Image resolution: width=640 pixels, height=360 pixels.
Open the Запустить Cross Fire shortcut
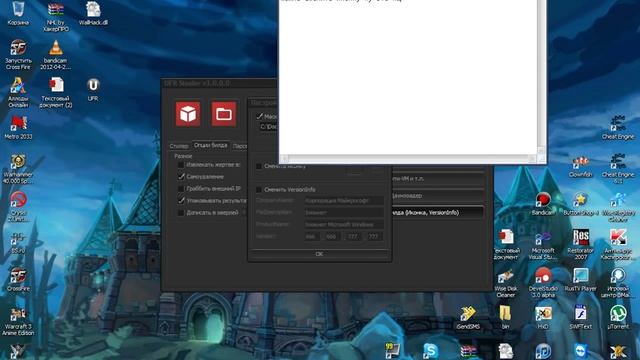(18, 54)
